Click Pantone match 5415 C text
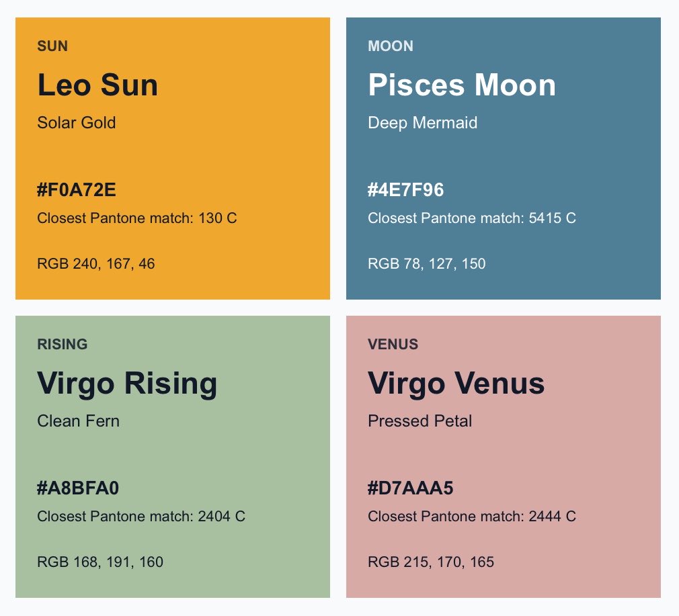This screenshot has width=679, height=616. tap(472, 218)
